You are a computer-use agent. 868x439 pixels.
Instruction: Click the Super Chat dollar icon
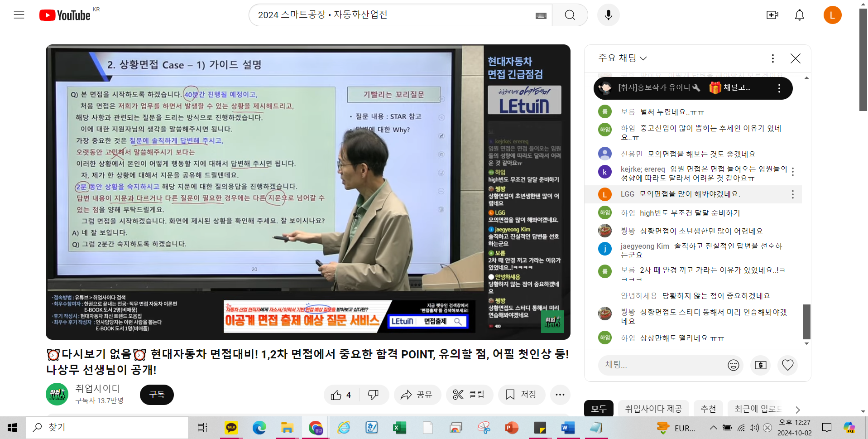[x=761, y=365]
